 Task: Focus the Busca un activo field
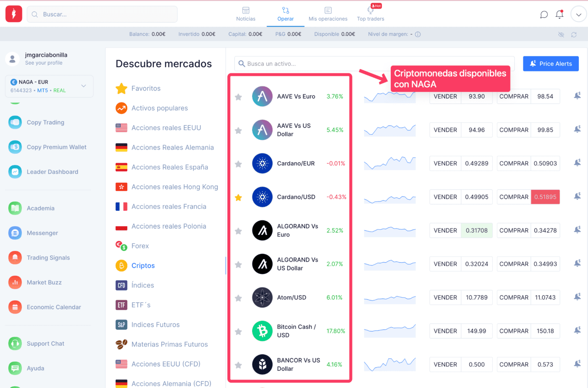click(374, 64)
